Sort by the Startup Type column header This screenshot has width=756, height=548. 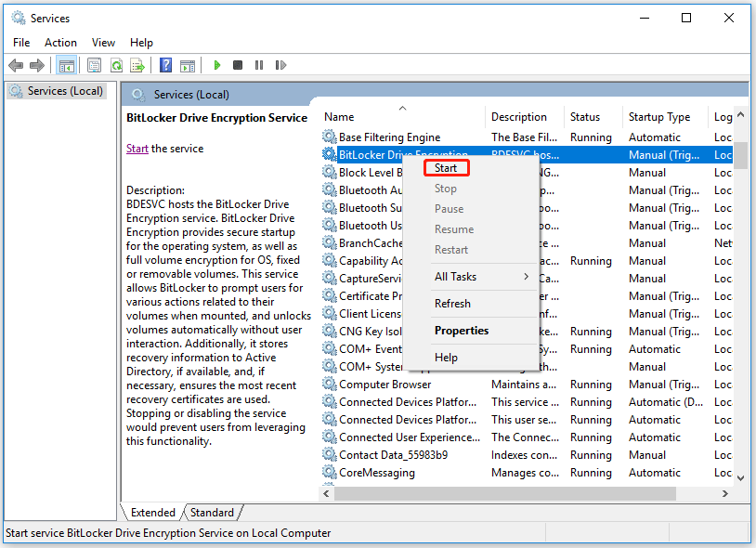(x=665, y=117)
